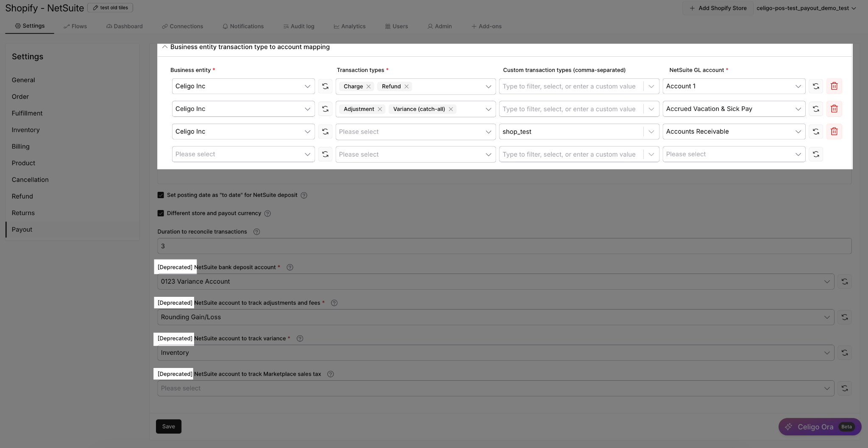Launch Celigo Ora Beta assistant
The height and width of the screenshot is (448, 868).
tap(820, 427)
